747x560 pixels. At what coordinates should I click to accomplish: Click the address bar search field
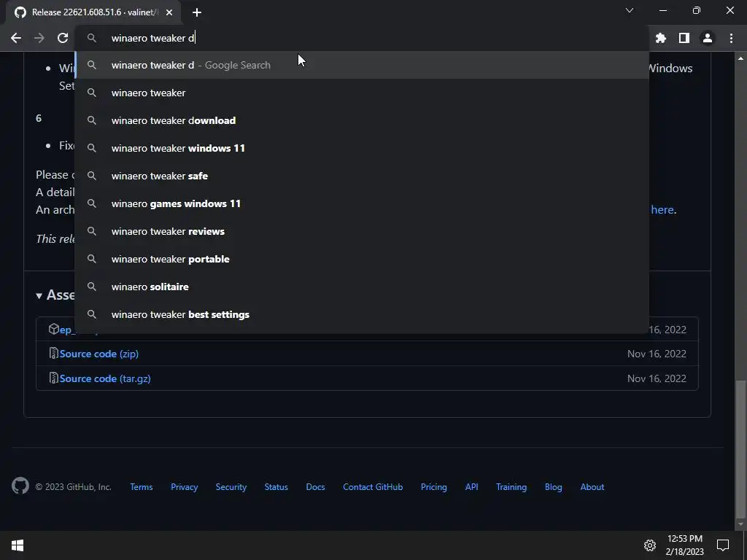pyautogui.click(x=362, y=38)
